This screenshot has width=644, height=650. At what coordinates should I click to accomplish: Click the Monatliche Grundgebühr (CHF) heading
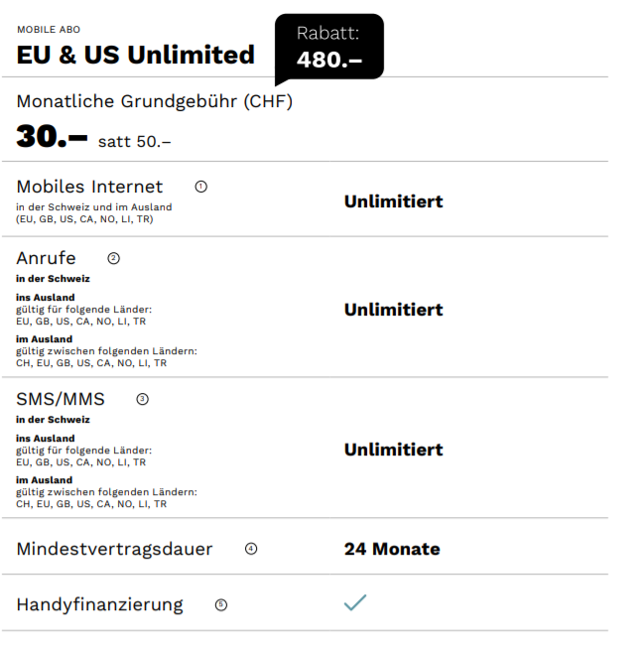154,101
